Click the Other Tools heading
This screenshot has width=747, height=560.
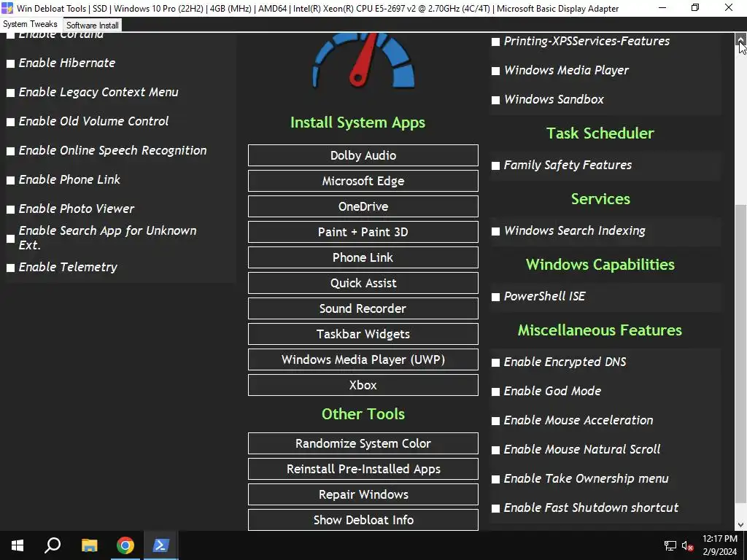click(363, 414)
